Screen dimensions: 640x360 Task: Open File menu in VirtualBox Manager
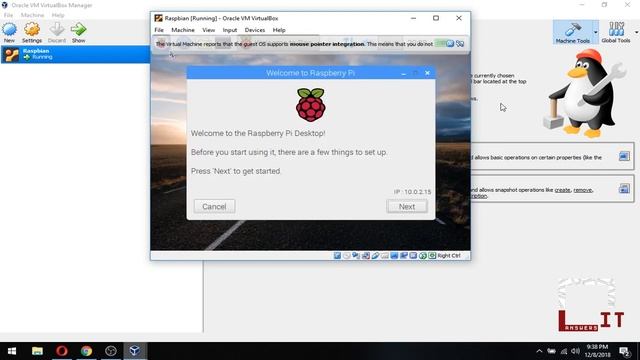[x=8, y=15]
